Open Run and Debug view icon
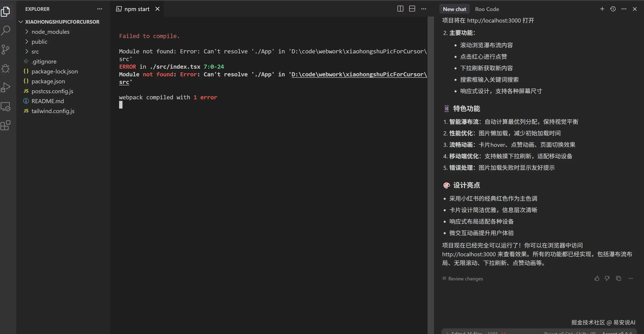This screenshot has width=644, height=334. [x=5, y=87]
